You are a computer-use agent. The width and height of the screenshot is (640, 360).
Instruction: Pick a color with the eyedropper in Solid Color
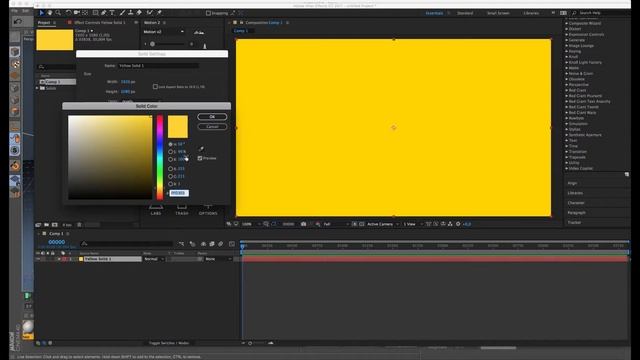click(201, 149)
